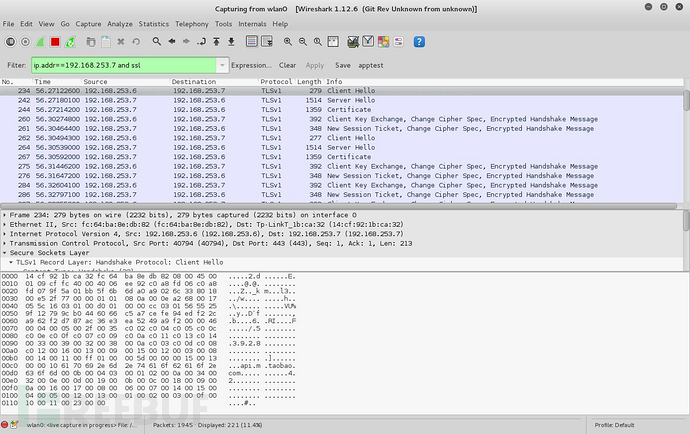Open the Statistics menu
690x434 pixels.
[154, 24]
